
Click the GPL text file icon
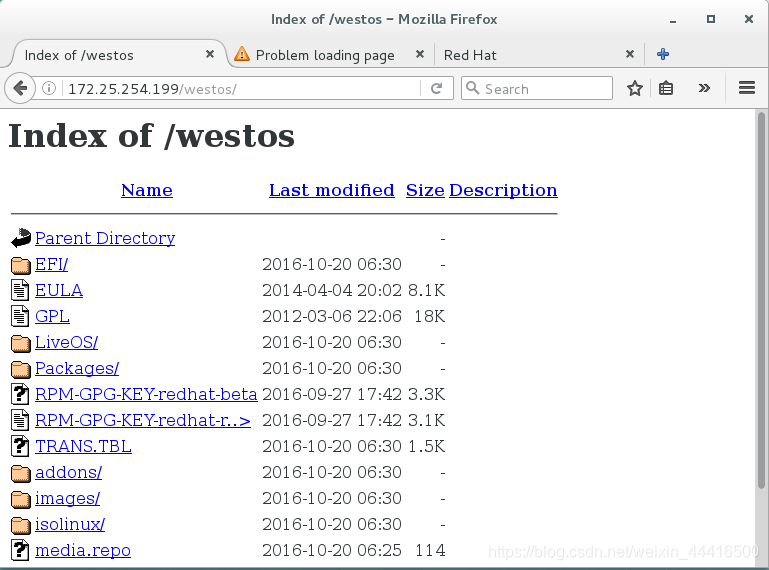click(20, 316)
